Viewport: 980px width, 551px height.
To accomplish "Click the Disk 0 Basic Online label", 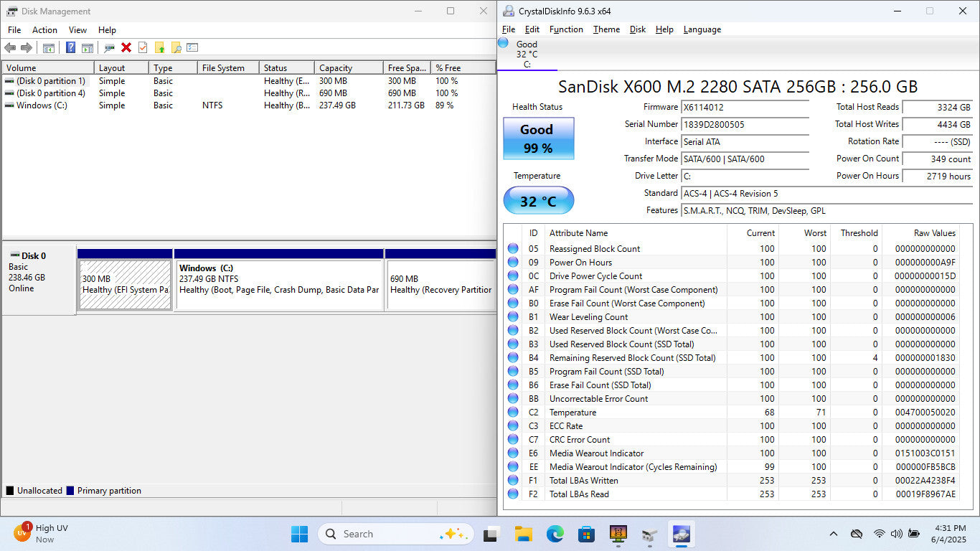I will pos(39,279).
